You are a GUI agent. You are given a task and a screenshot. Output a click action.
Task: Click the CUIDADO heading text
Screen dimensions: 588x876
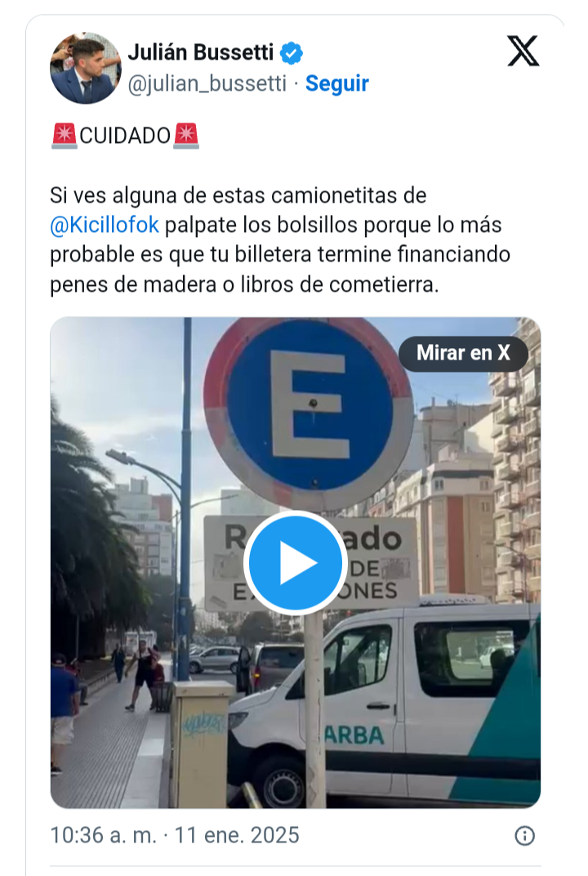point(125,136)
